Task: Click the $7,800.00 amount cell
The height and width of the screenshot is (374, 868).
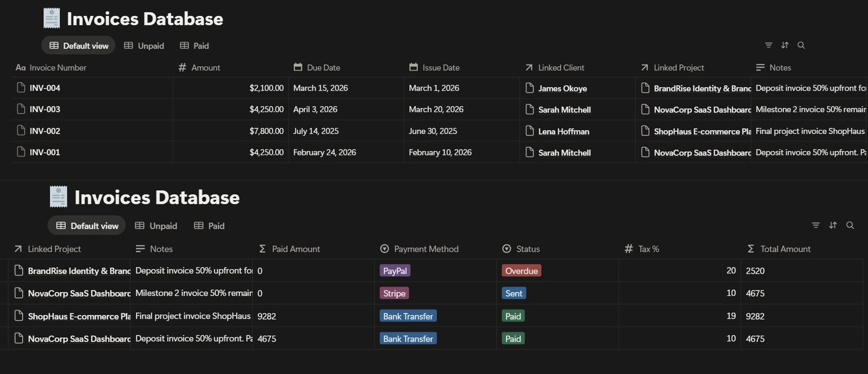Action: pyautogui.click(x=231, y=131)
